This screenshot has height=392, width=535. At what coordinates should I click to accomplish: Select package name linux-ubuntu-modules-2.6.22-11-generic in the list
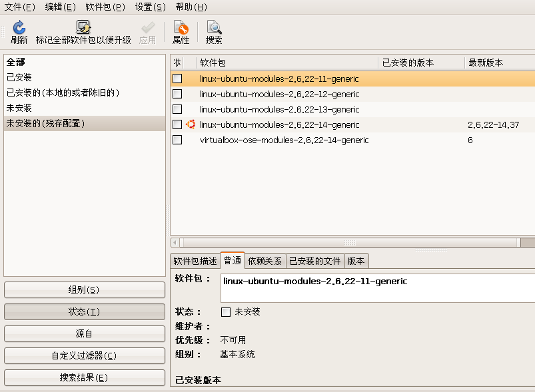[x=279, y=79]
